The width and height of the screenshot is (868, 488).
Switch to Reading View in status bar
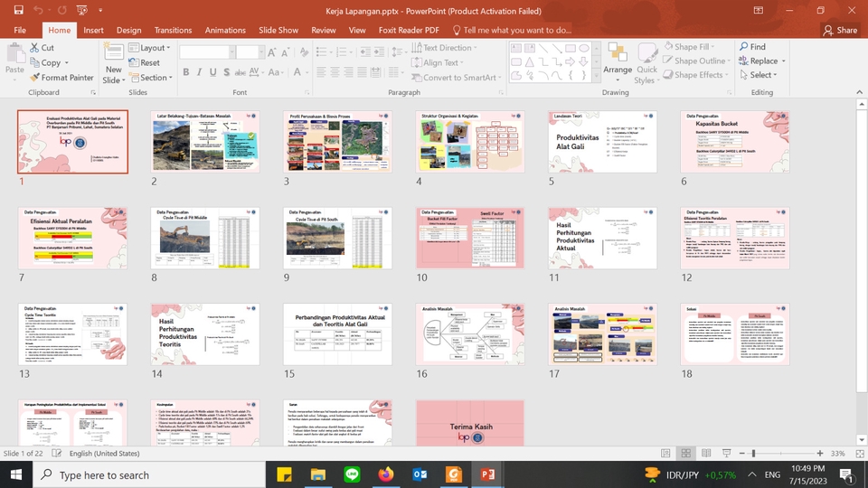coord(706,453)
